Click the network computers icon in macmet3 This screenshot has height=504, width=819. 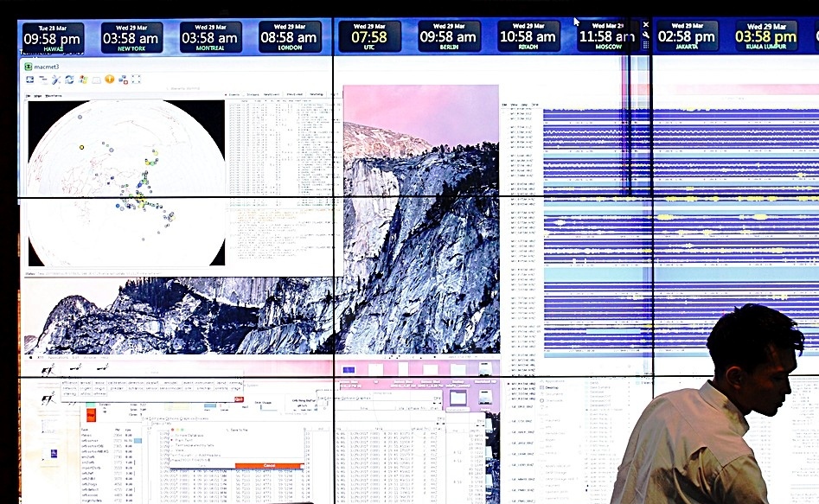(x=124, y=80)
